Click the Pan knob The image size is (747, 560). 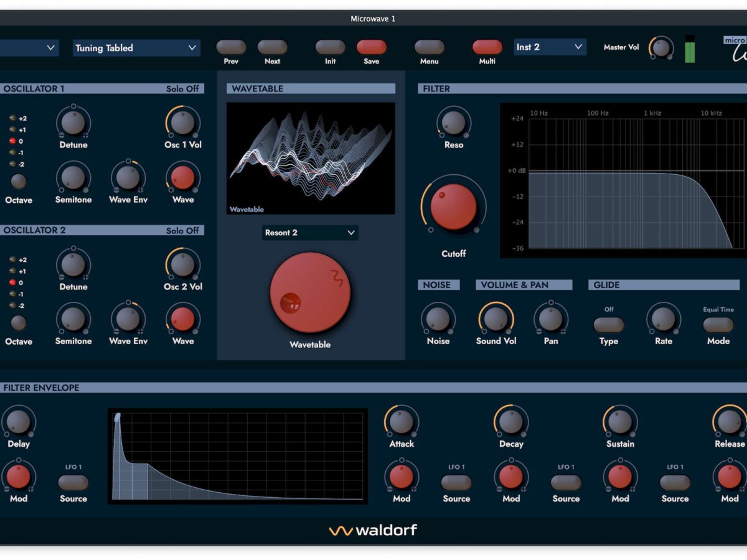[x=550, y=319]
